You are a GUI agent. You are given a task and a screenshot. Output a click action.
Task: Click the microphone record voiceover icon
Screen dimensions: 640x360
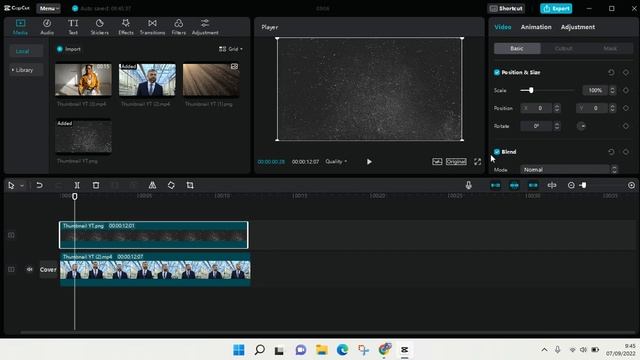tap(469, 185)
